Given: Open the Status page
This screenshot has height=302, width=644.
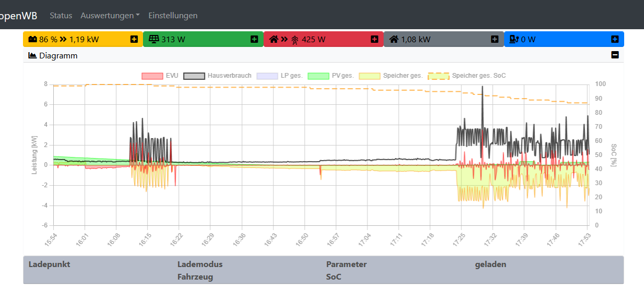Looking at the screenshot, I should (61, 16).
